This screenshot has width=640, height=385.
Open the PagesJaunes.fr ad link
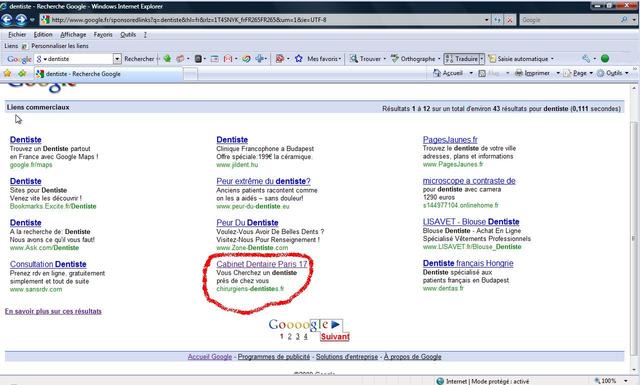450,140
